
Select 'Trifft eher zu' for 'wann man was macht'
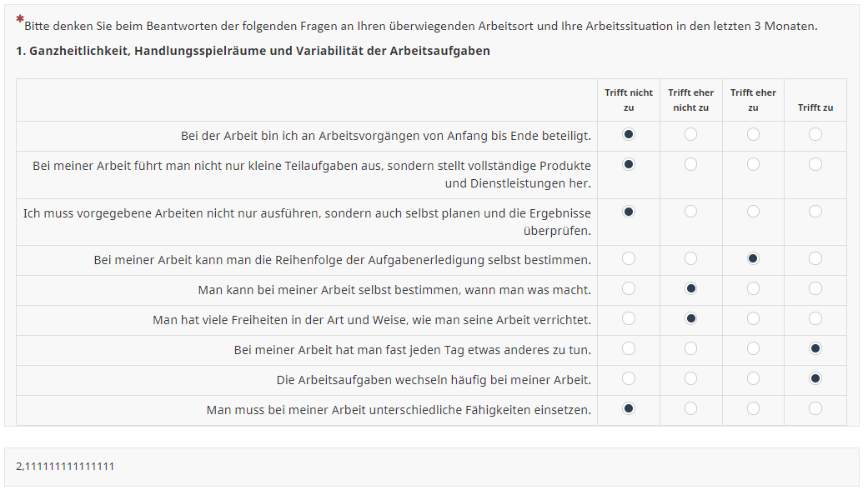point(753,289)
